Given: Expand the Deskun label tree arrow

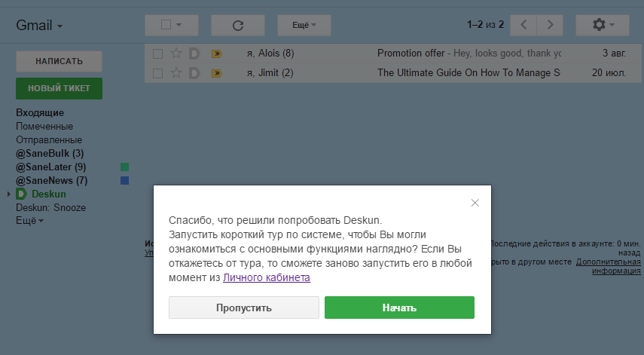Looking at the screenshot, I should [x=8, y=194].
